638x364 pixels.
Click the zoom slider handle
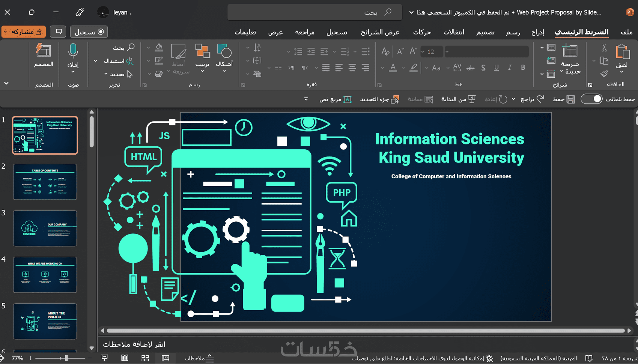[x=66, y=358]
